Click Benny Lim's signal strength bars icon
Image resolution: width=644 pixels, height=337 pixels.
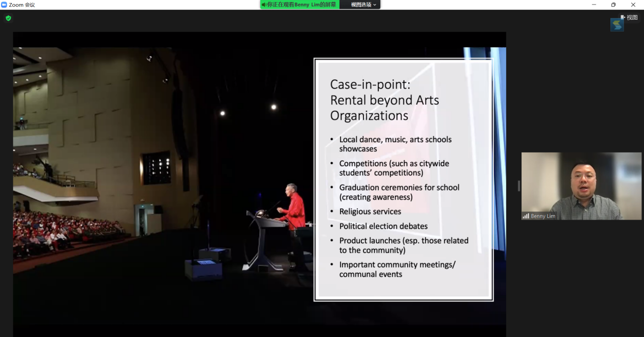point(526,216)
